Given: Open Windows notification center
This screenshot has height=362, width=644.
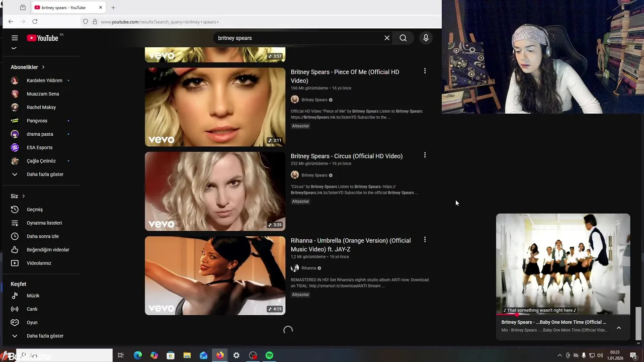Looking at the screenshot, I should (633, 355).
